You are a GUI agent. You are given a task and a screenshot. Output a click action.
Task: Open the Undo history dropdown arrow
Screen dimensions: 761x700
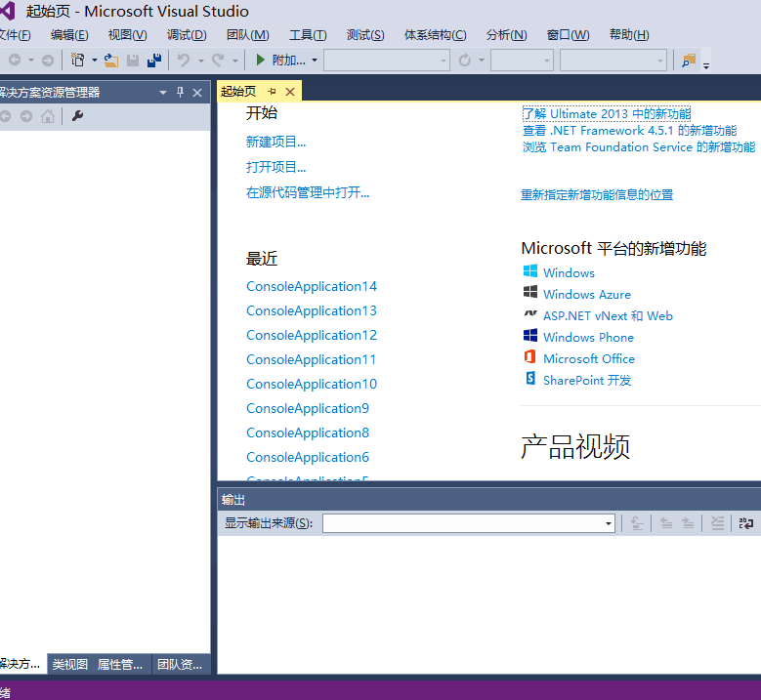pyautogui.click(x=200, y=61)
